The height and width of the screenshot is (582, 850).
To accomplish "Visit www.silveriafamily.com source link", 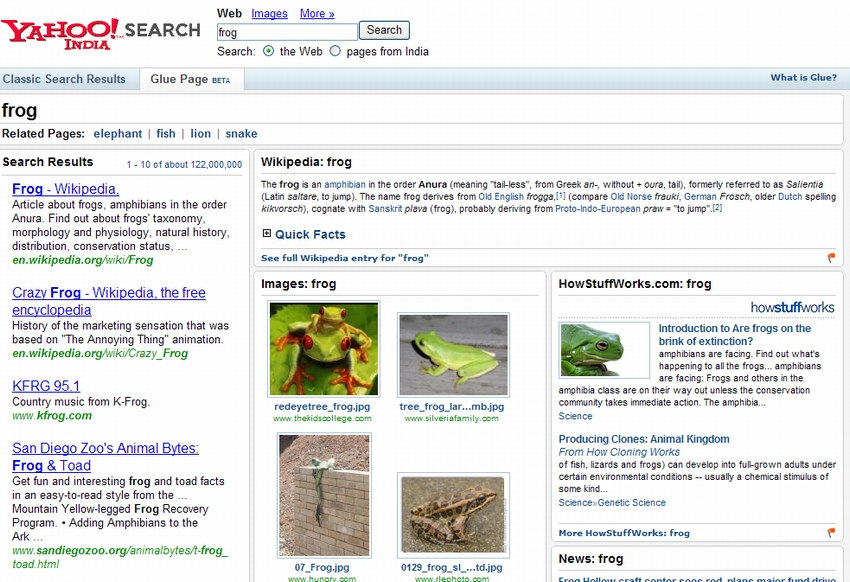I will tap(452, 418).
